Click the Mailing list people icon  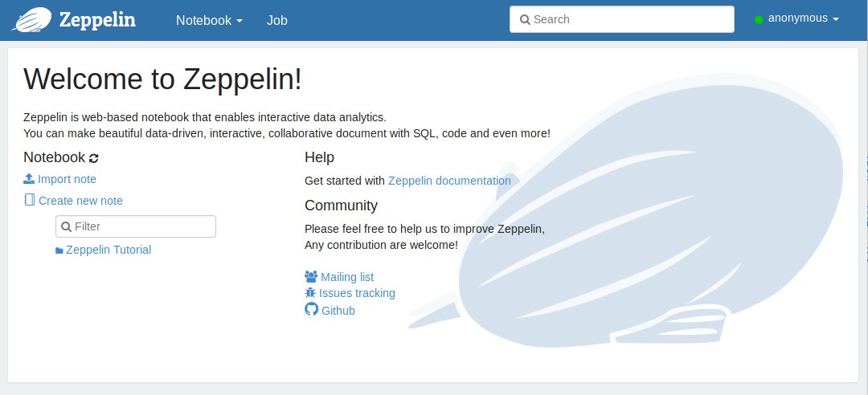[311, 276]
